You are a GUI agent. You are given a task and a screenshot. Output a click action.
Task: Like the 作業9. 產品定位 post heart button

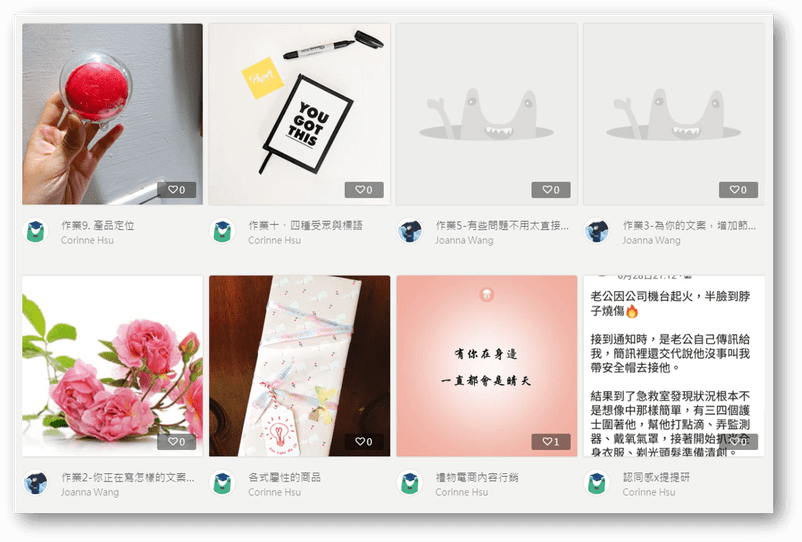[x=176, y=190]
